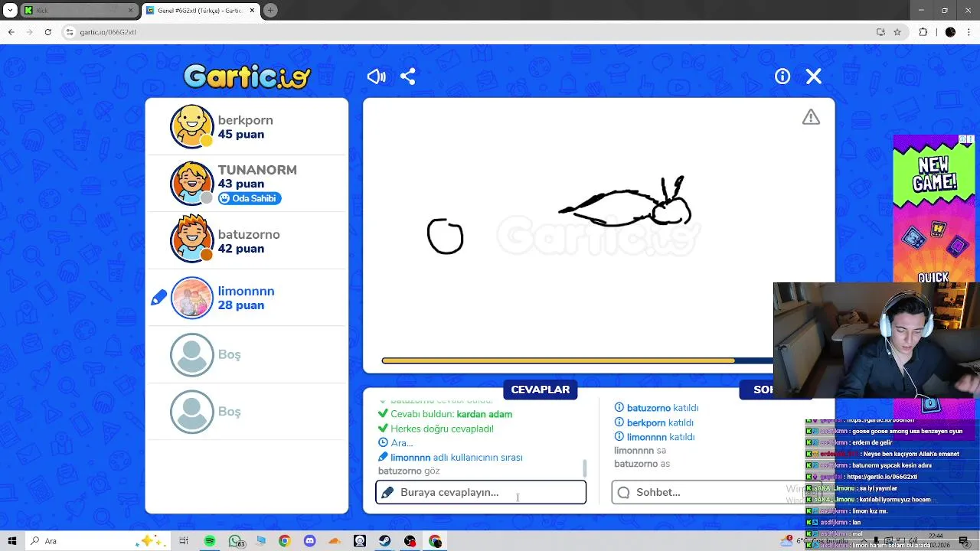This screenshot has height=551, width=980.
Task: Open the info icon in Gartic header
Action: pyautogui.click(x=782, y=77)
